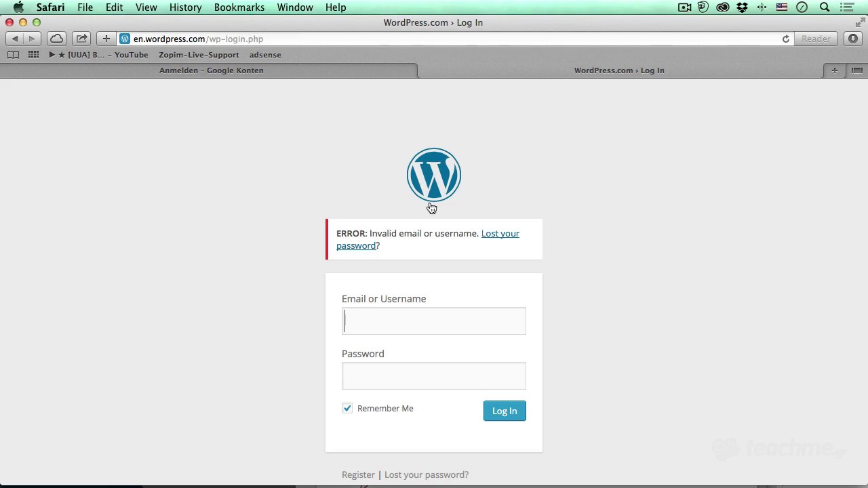Go back with Safari's back arrow
868x488 pixels.
(15, 39)
